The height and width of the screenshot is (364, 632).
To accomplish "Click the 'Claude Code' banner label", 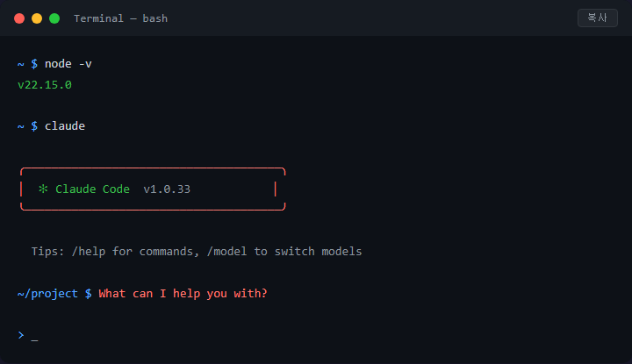I will point(92,189).
